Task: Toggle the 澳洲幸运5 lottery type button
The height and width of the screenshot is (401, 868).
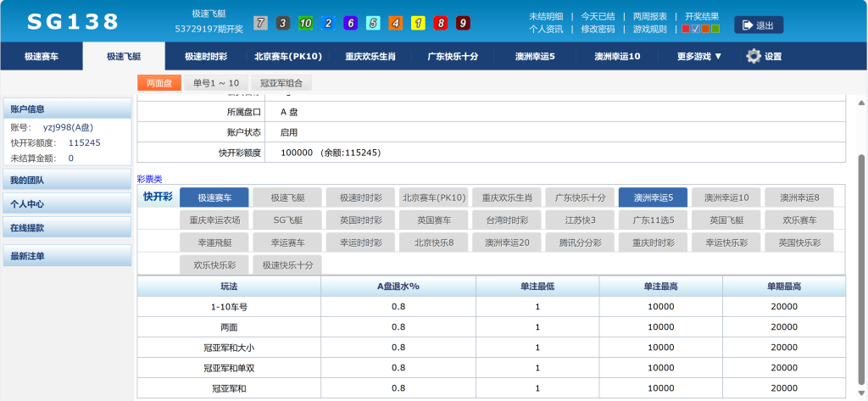Action: [x=654, y=198]
